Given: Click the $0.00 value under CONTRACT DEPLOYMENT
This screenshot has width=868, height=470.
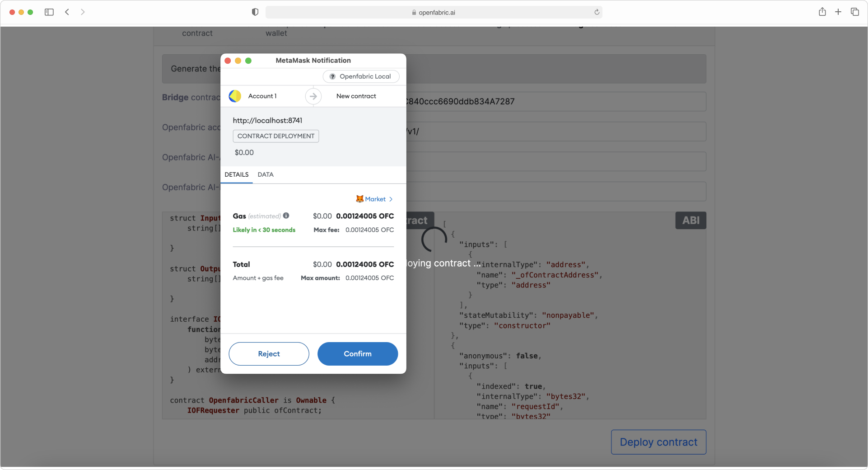Looking at the screenshot, I should pos(244,152).
